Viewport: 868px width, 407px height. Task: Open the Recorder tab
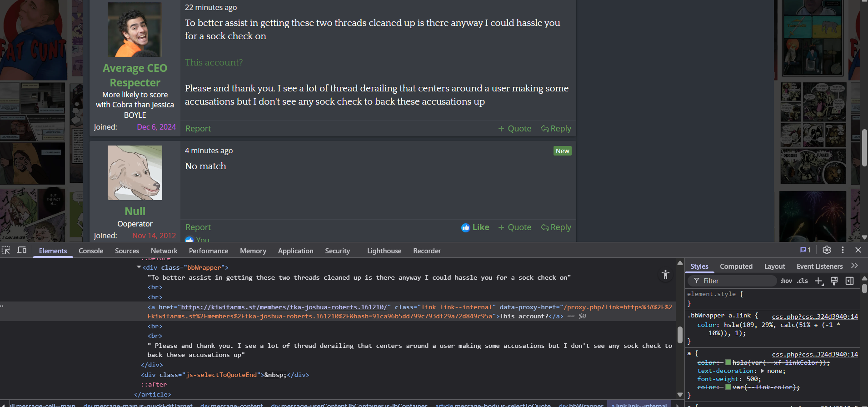pyautogui.click(x=427, y=251)
